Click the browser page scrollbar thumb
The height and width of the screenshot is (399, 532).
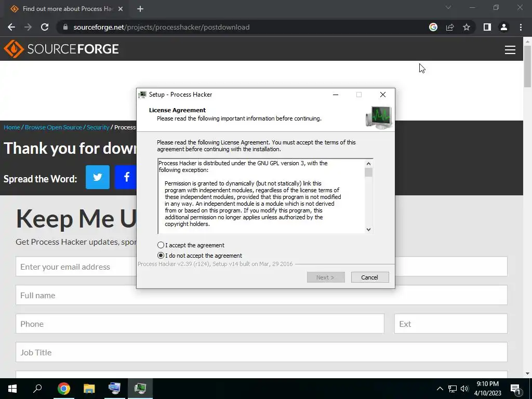coord(527,66)
